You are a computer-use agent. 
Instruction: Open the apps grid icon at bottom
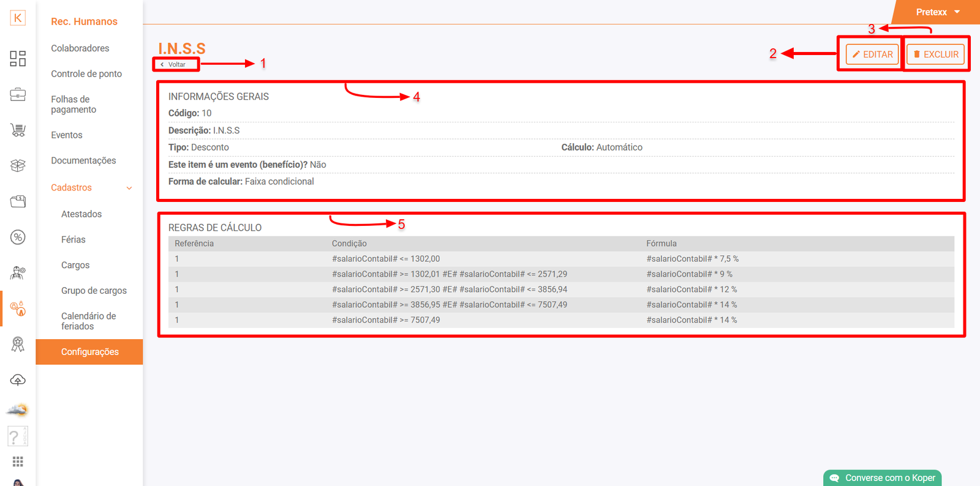click(x=18, y=462)
